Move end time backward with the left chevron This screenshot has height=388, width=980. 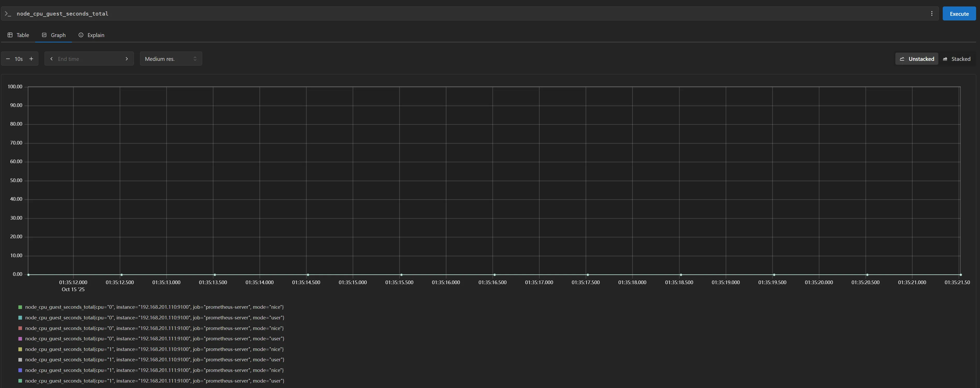[51, 59]
